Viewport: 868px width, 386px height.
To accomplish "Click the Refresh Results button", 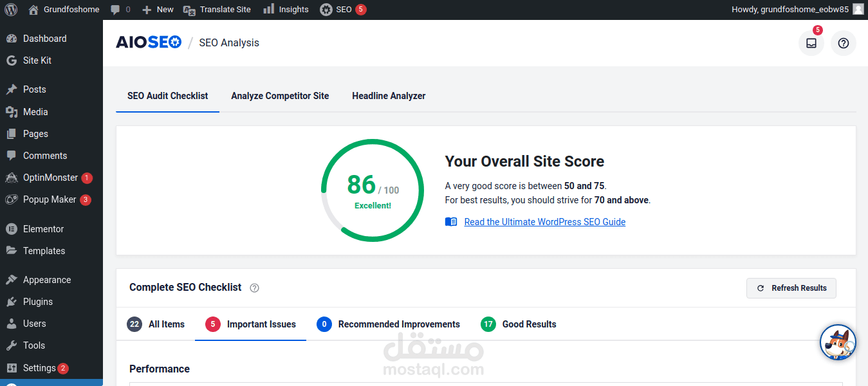I will tap(791, 288).
